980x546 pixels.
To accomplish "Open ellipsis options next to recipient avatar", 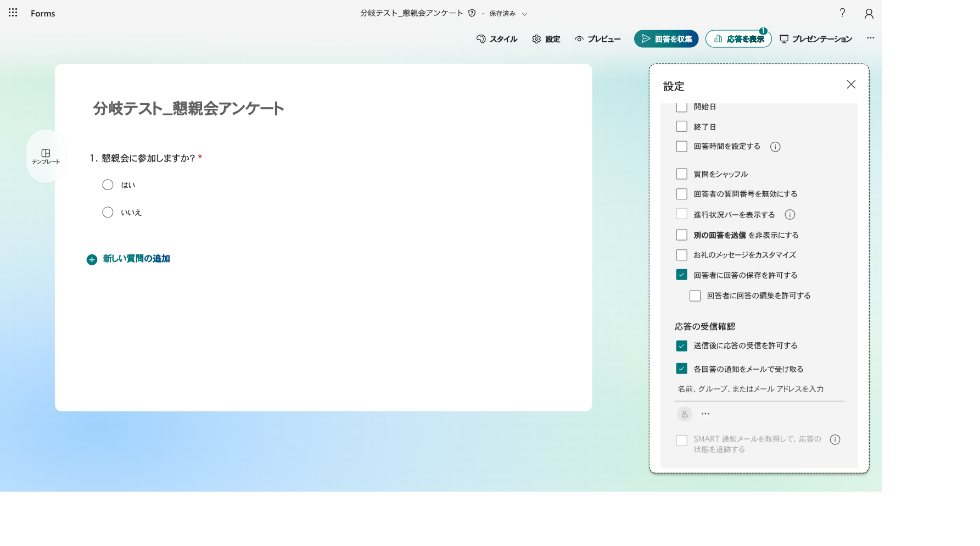I will (x=705, y=414).
